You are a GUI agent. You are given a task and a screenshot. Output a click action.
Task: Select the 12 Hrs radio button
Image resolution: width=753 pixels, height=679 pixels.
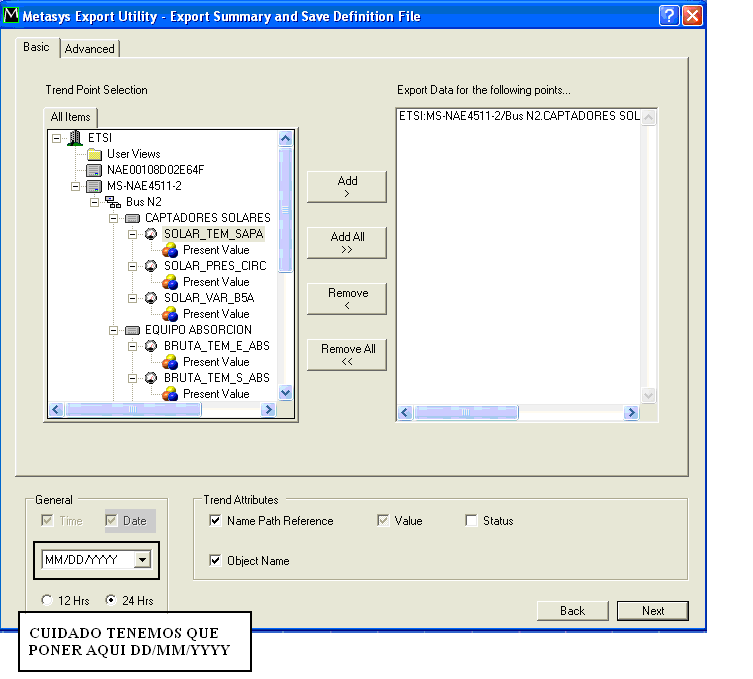point(47,600)
